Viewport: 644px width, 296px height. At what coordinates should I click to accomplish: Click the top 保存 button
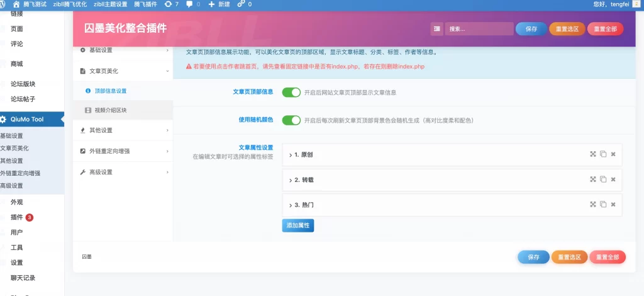coord(531,29)
